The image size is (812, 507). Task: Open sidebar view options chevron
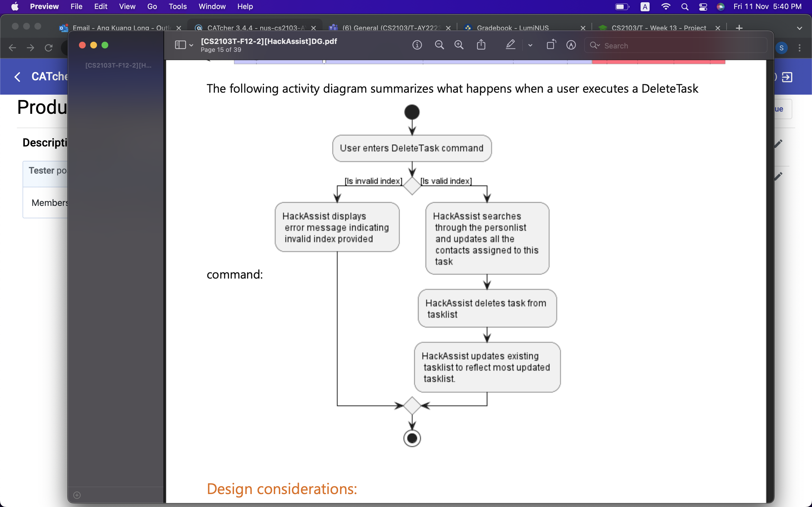click(191, 45)
